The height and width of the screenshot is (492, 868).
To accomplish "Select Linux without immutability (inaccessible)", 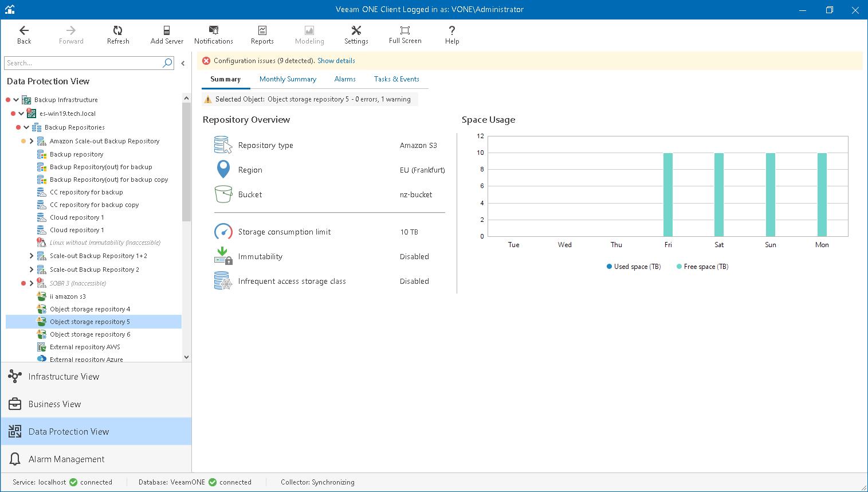I will click(x=105, y=243).
